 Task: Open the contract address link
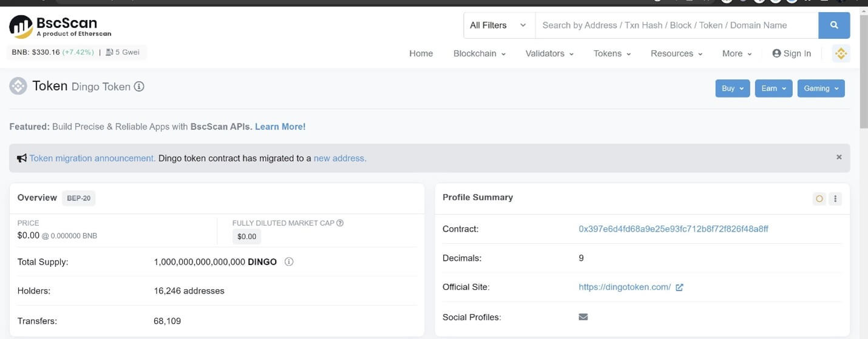click(674, 229)
